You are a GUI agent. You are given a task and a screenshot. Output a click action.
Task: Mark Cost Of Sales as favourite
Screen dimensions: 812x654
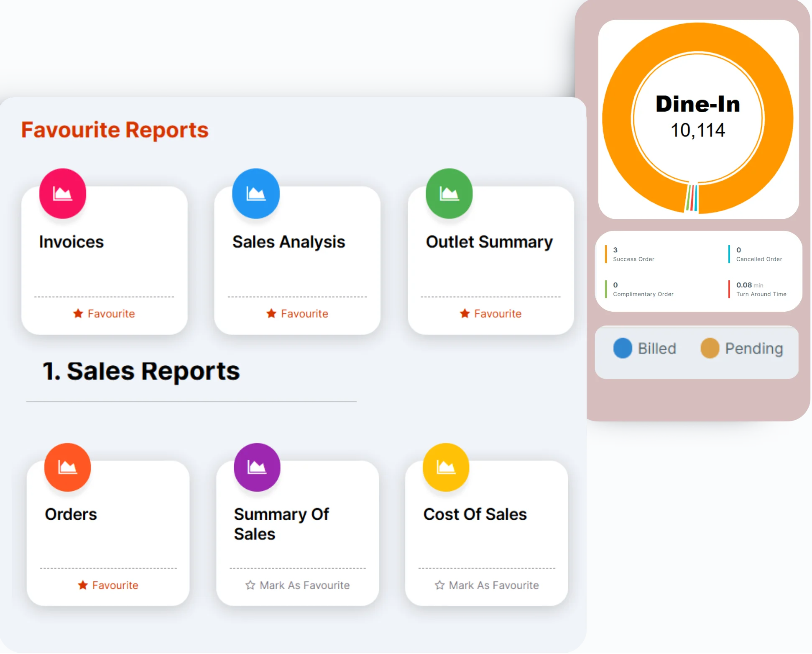click(x=493, y=585)
